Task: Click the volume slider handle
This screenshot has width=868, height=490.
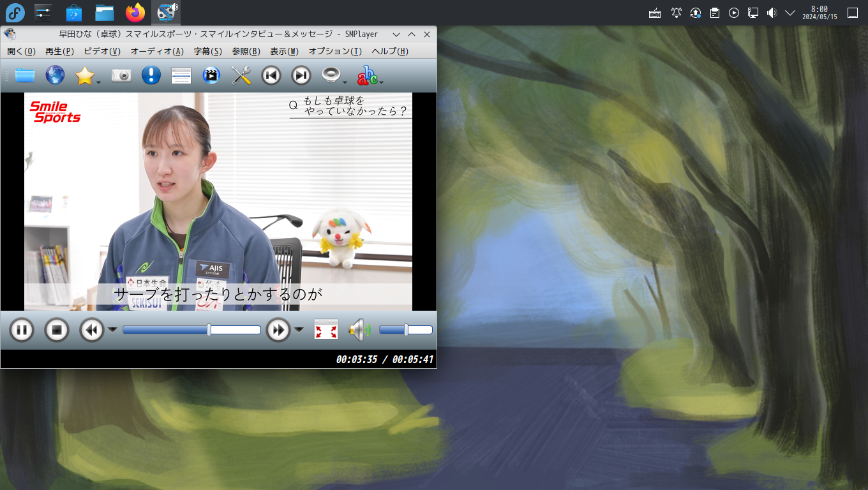Action: click(406, 330)
